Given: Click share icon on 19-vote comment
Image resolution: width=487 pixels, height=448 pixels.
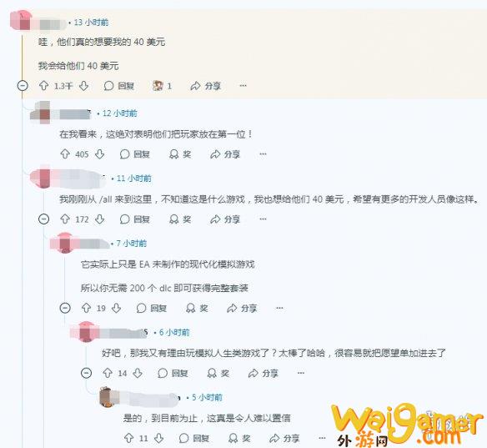Looking at the screenshot, I should click(x=232, y=308).
